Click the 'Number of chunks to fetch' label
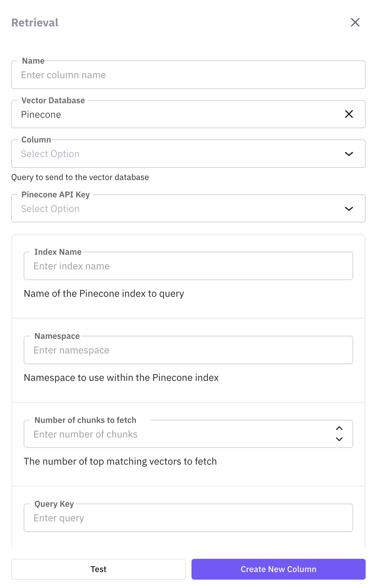 point(85,420)
